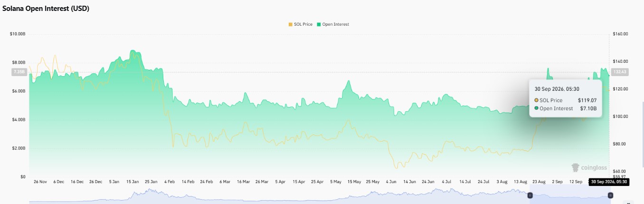Click the 6 Mar date axis label
Image resolution: width=644 pixels, height=204 pixels.
pos(225,182)
